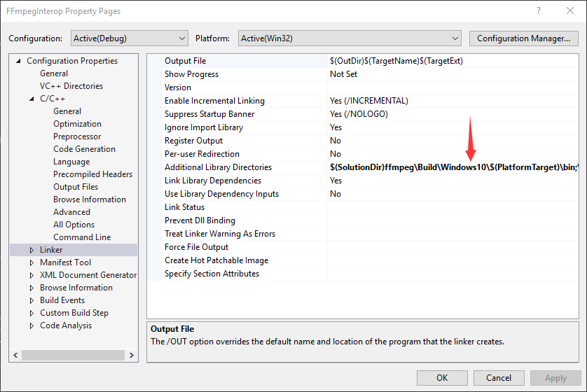Select the Prevent Dll Binding property
587x392 pixels.
click(200, 220)
